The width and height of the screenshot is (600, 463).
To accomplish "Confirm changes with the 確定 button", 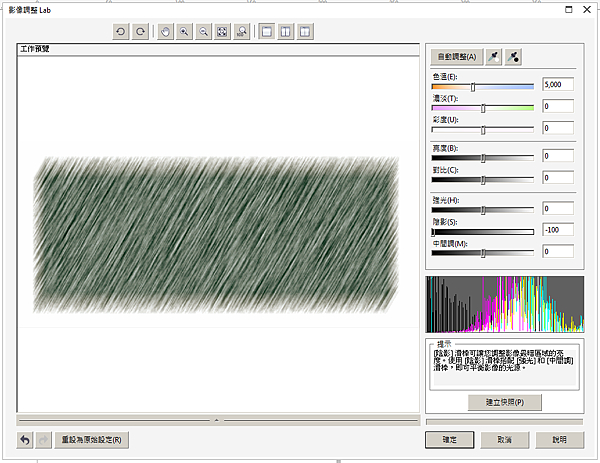I will [448, 439].
